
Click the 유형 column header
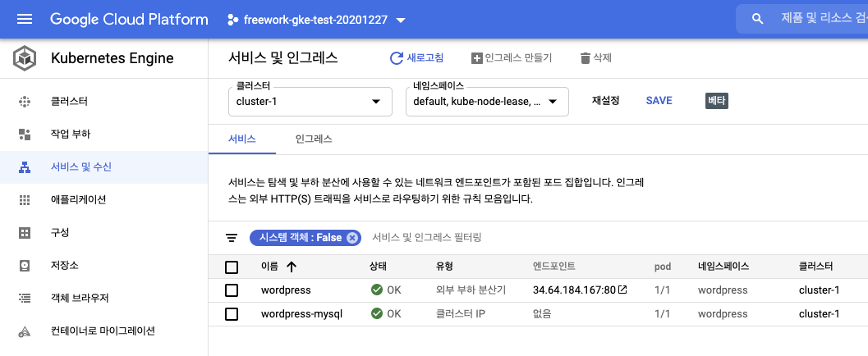(x=444, y=267)
